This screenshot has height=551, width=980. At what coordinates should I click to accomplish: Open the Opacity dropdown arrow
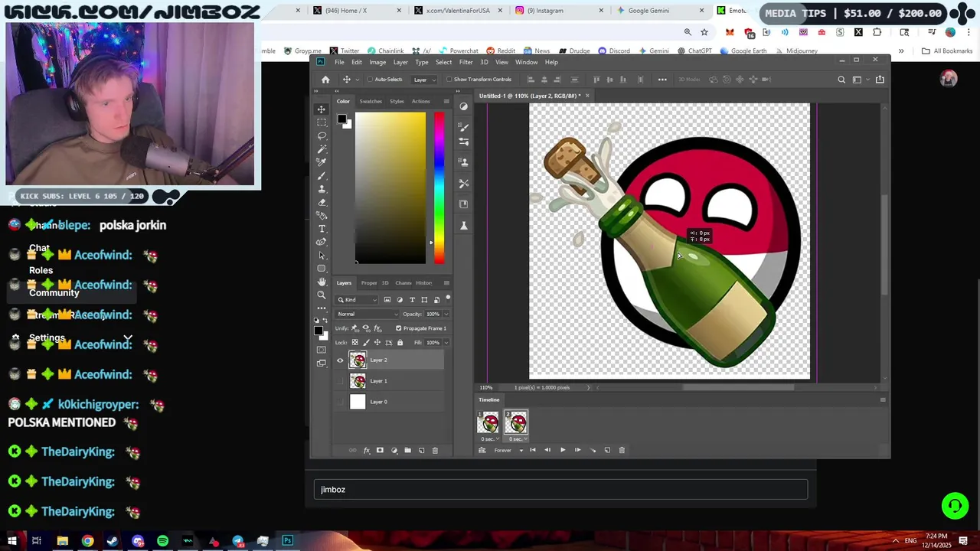click(446, 314)
